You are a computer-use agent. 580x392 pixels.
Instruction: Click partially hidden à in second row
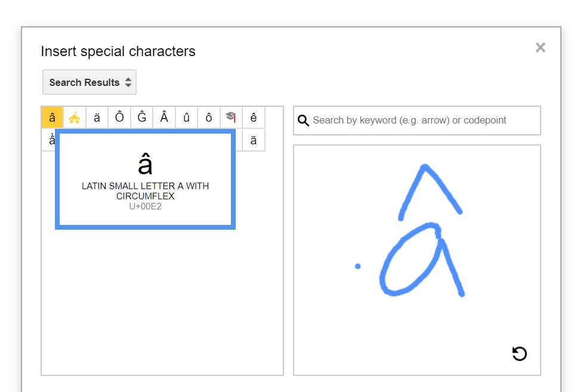point(48,140)
